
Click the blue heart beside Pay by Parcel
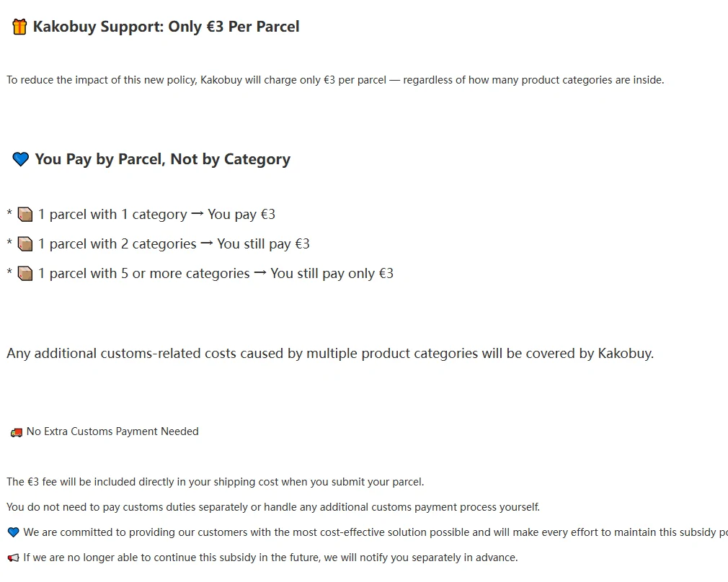point(20,159)
